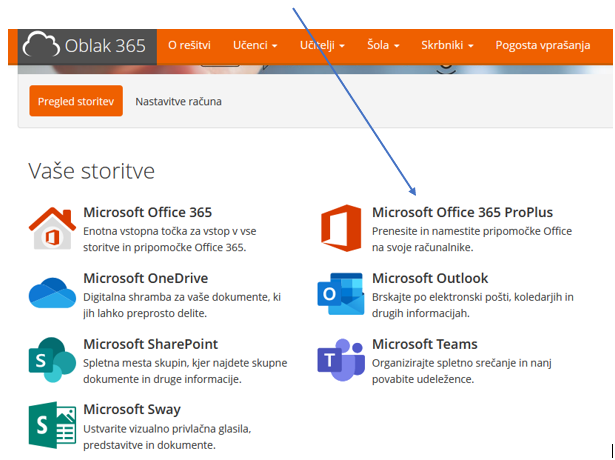Screen dimensions: 615x460
Task: Click text 'storitve in pripomočke Office 365.'
Action: [x=165, y=247]
